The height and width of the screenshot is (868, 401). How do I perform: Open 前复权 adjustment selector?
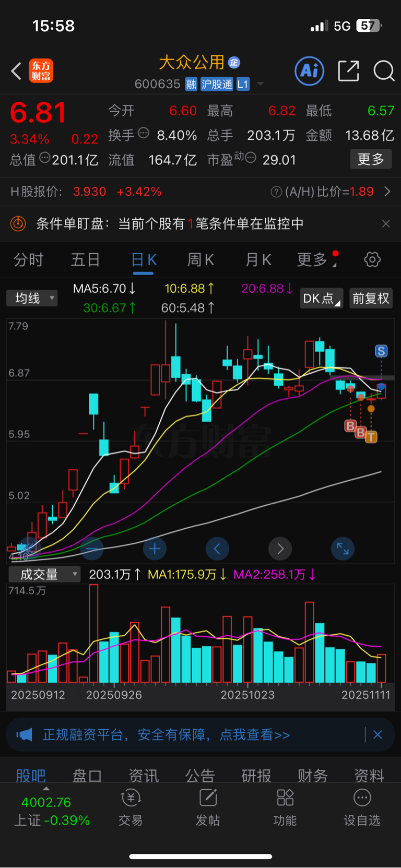click(x=371, y=298)
